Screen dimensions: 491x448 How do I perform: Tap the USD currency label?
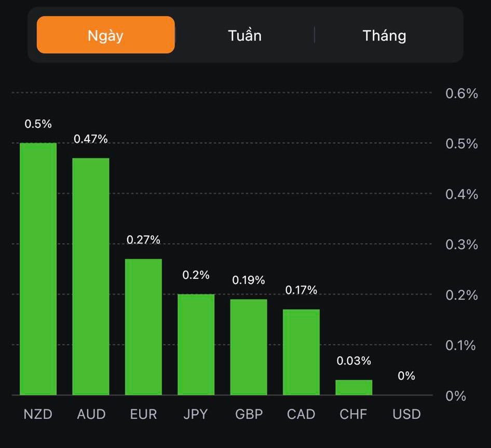point(406,414)
